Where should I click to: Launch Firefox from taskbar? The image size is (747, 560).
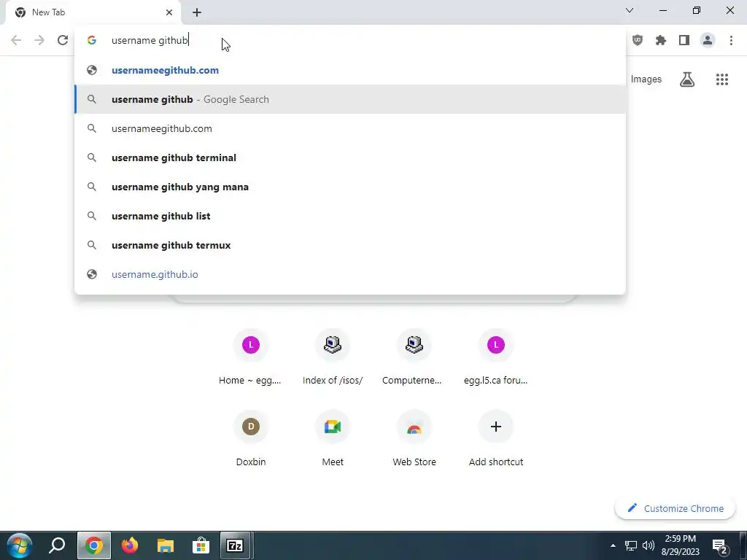tap(130, 545)
